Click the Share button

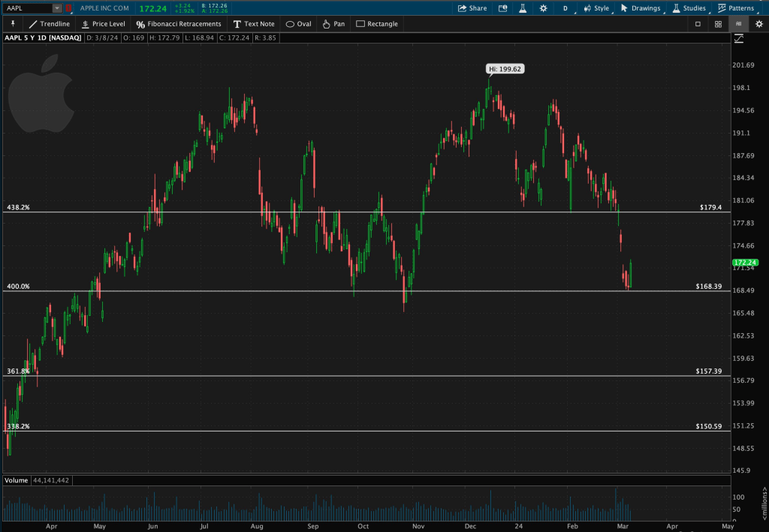(472, 8)
